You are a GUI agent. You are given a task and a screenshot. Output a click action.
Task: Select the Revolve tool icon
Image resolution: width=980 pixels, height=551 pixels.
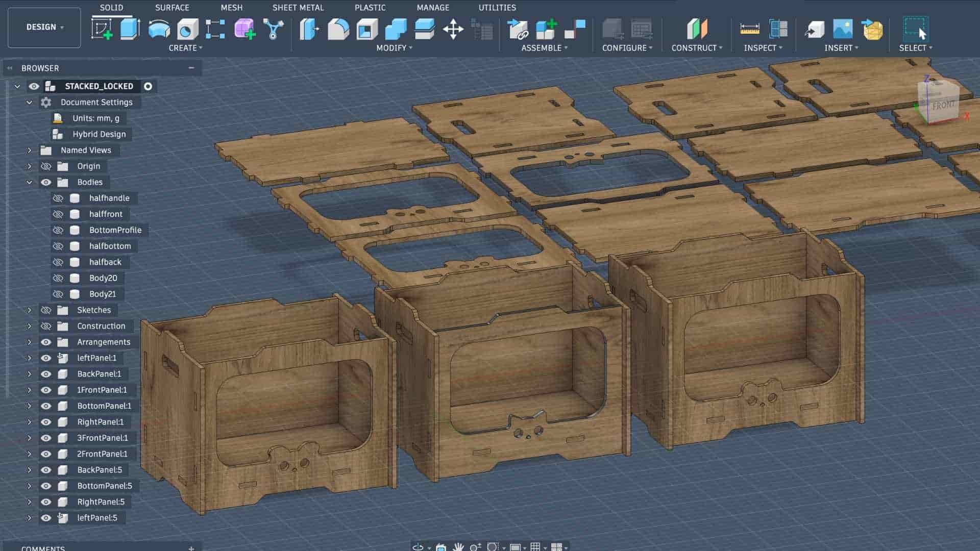(x=159, y=29)
